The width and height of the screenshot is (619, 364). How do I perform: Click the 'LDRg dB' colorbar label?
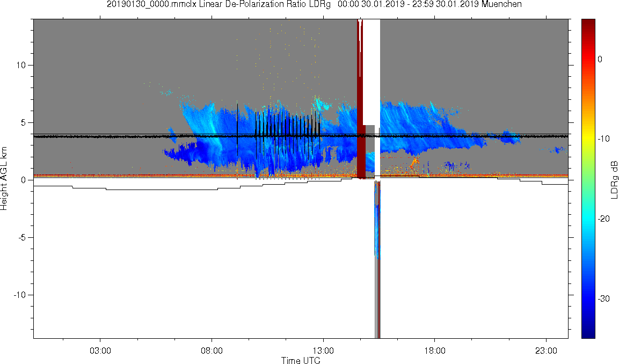pyautogui.click(x=614, y=180)
